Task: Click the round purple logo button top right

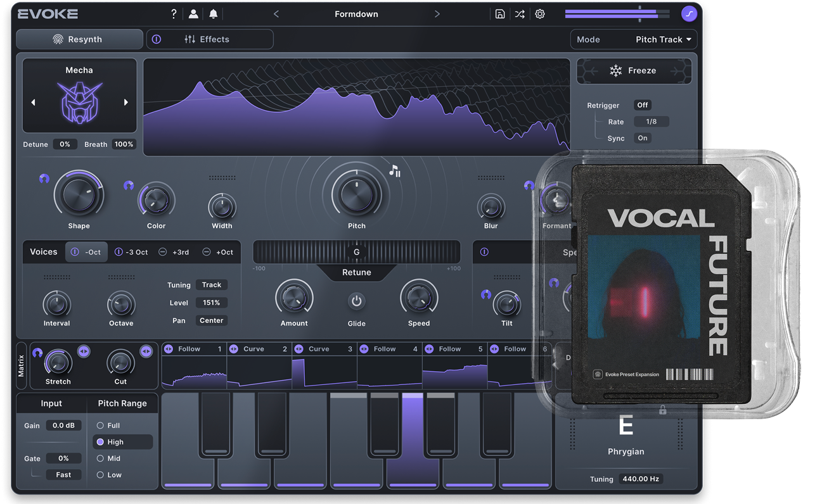Action: [689, 14]
